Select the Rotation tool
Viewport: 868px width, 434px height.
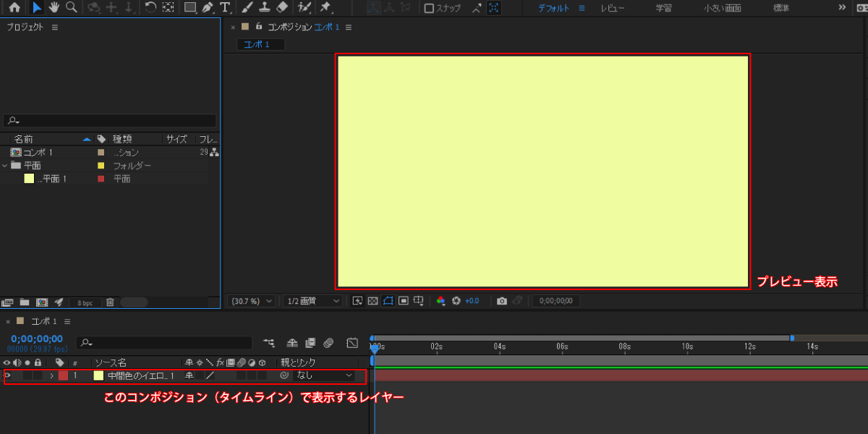[x=150, y=7]
